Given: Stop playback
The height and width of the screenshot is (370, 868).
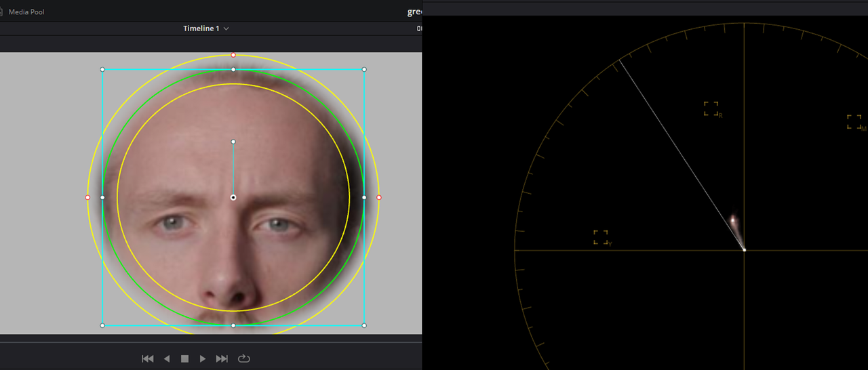Looking at the screenshot, I should (x=184, y=358).
